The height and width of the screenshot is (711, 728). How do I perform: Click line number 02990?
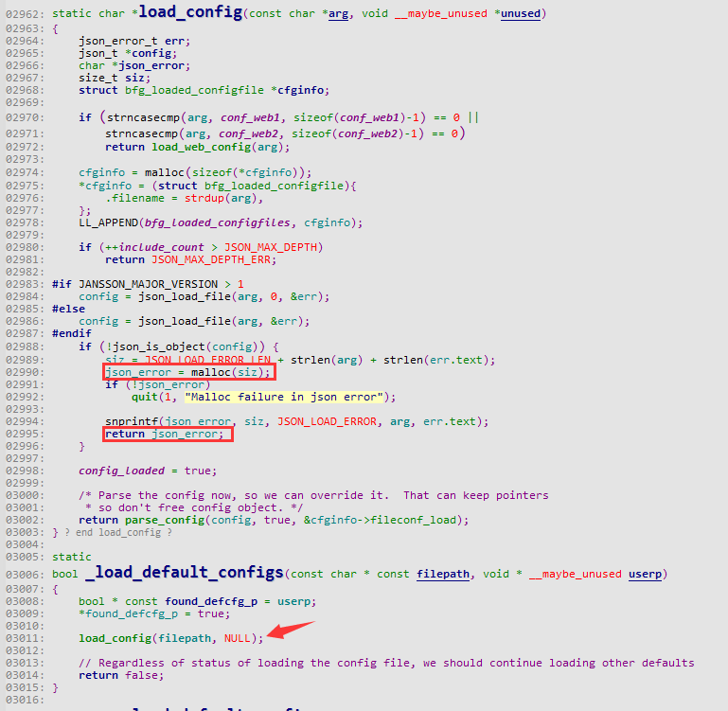coord(25,372)
